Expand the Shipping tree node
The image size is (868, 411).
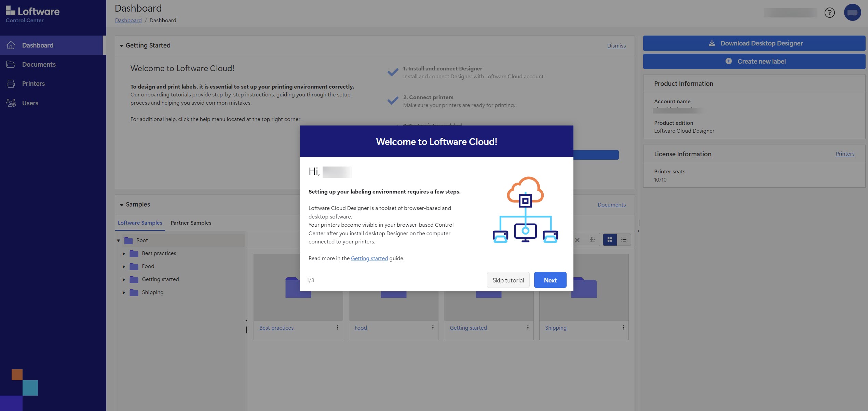tap(124, 293)
